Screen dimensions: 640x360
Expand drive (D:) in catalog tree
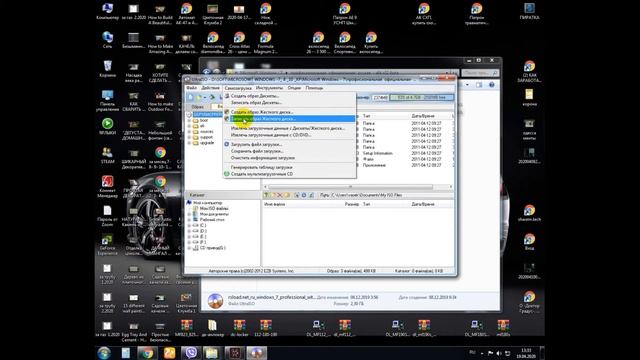point(189,231)
